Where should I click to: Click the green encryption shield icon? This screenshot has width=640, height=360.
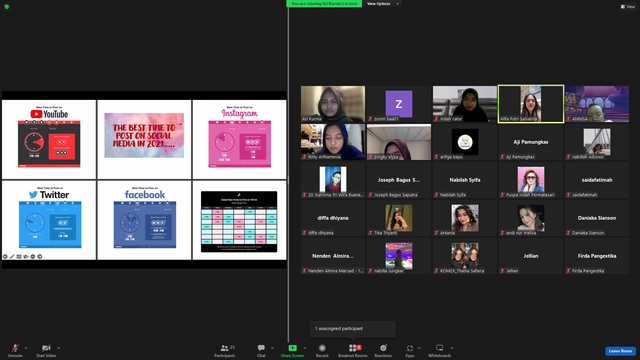coord(7,7)
